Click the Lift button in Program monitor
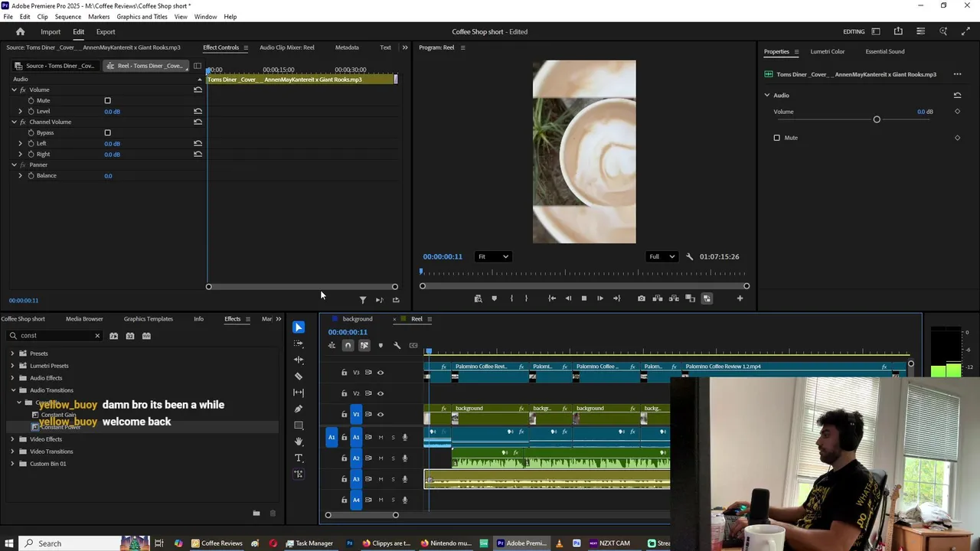 click(658, 298)
